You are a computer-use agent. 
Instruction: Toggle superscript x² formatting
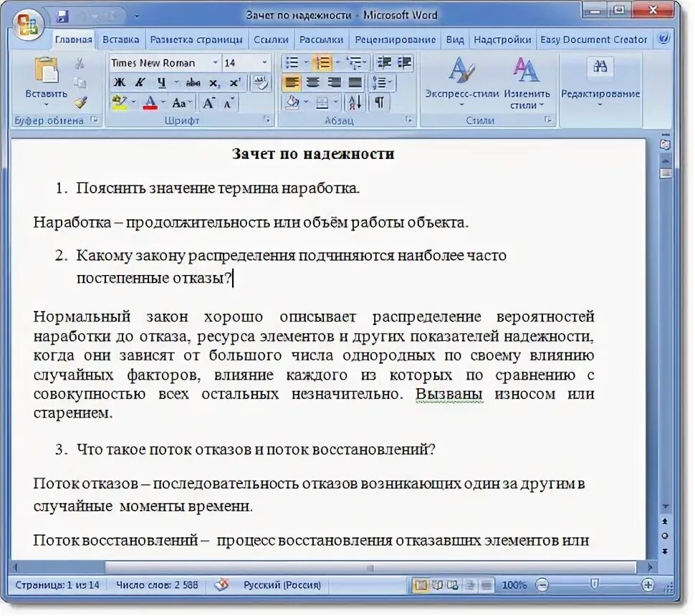point(234,82)
